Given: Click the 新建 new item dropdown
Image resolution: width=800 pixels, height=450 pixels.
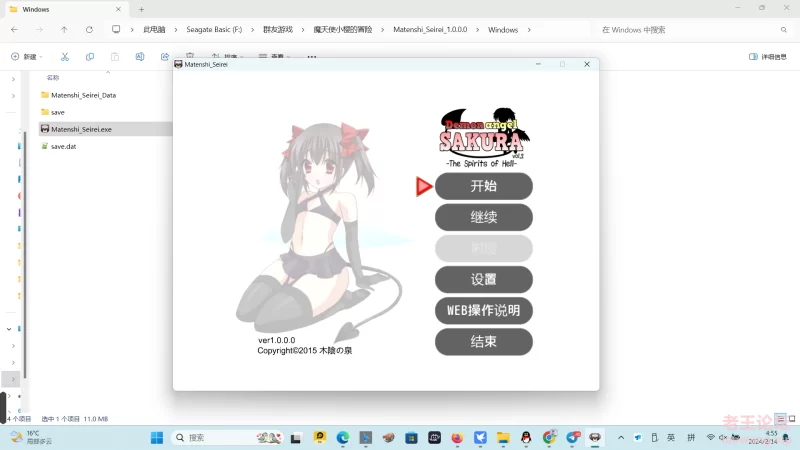Looking at the screenshot, I should coord(27,57).
